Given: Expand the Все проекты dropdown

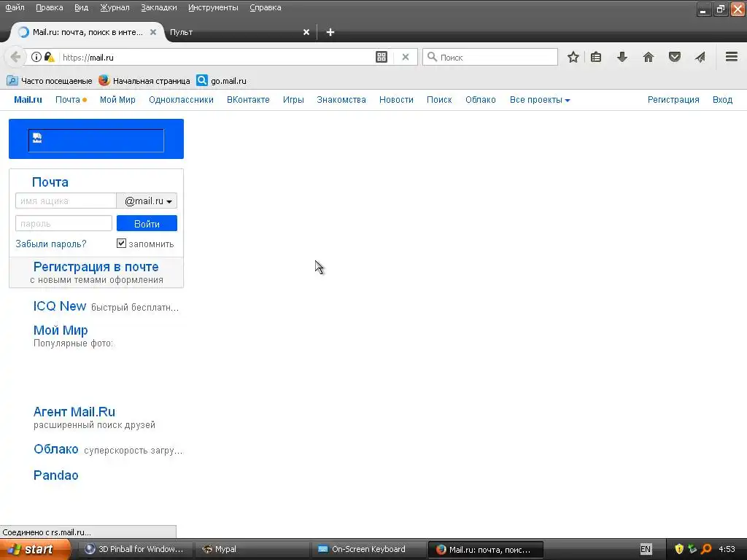Looking at the screenshot, I should 540,100.
